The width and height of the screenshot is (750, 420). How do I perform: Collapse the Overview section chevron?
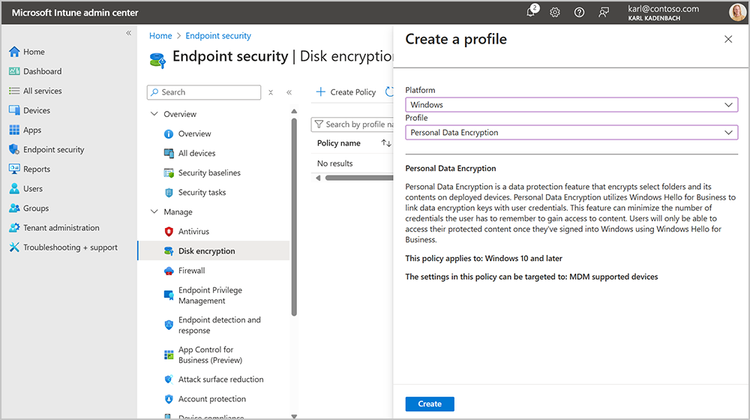(x=154, y=114)
